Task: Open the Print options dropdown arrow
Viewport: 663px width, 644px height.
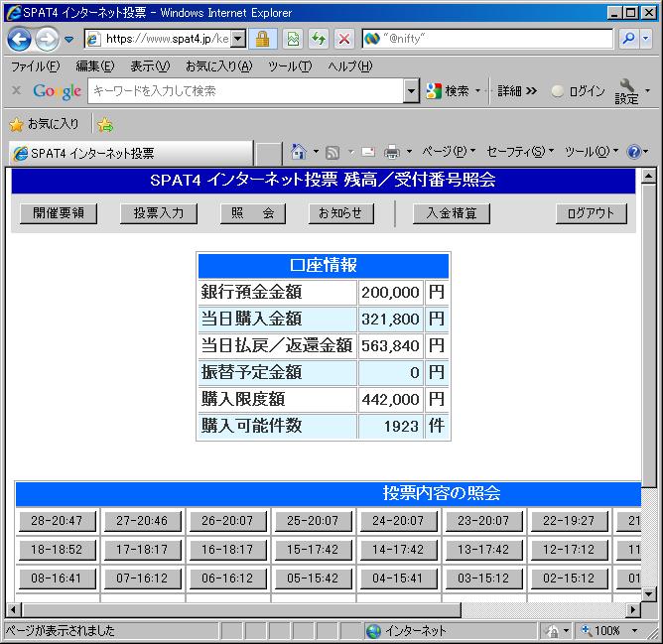Action: (x=409, y=152)
